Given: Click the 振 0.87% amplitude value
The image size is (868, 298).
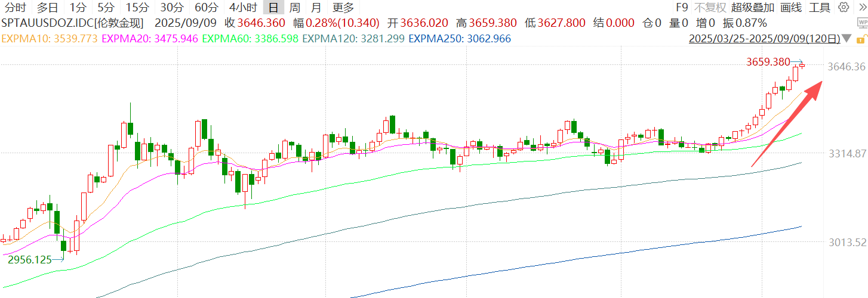Looking at the screenshot, I should point(744,24).
